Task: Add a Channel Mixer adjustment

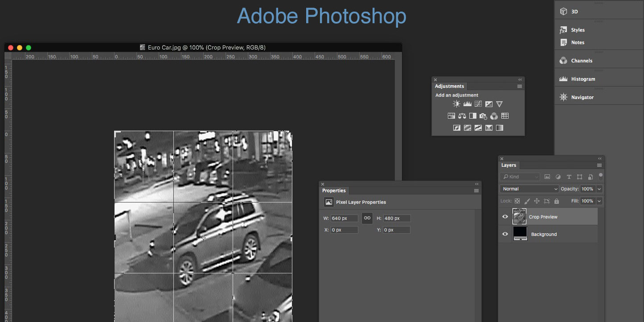Action: [x=494, y=116]
